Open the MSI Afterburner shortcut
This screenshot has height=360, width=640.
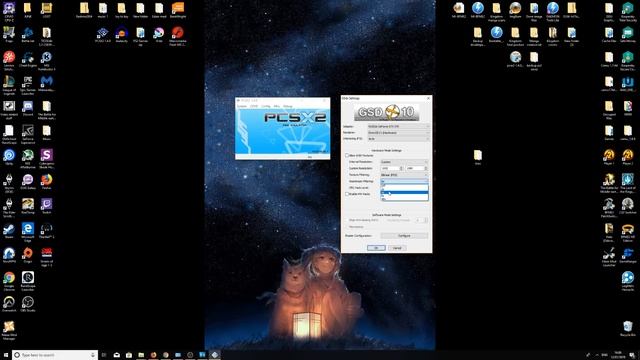28,159
